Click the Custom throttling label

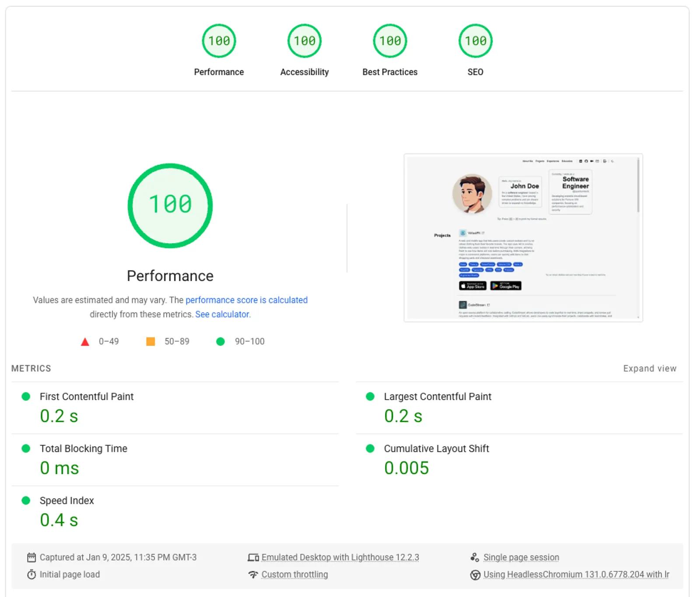(294, 574)
